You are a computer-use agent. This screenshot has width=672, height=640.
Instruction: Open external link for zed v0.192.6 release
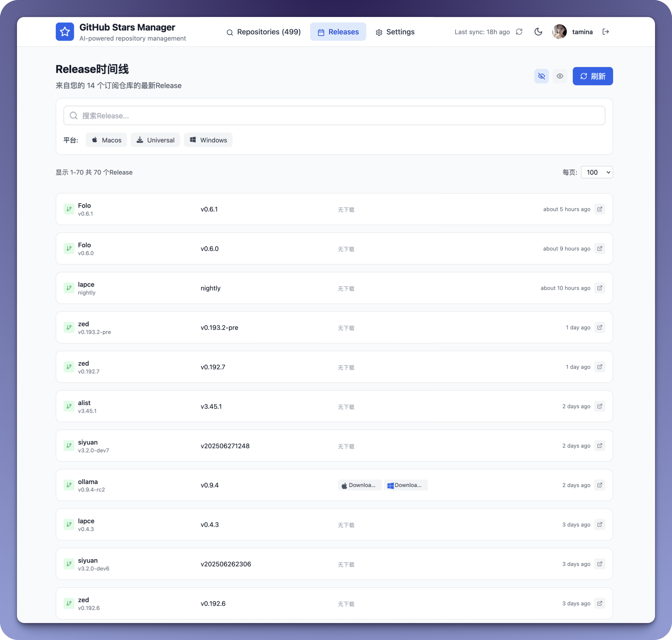599,603
